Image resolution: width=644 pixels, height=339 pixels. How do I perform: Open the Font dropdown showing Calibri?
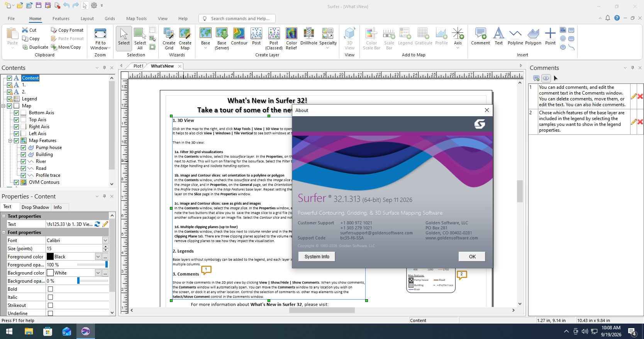(105, 240)
